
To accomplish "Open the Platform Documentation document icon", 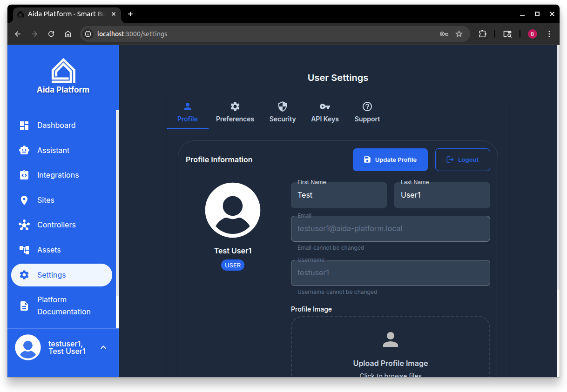I will tap(24, 306).
